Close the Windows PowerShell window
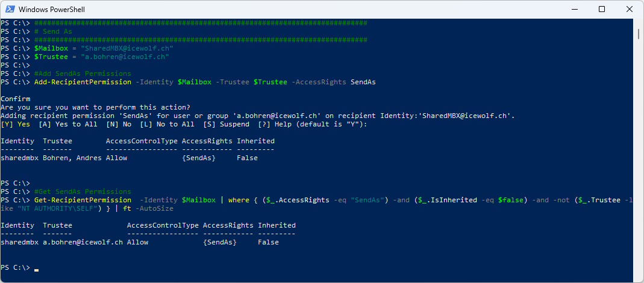This screenshot has width=644, height=283. pyautogui.click(x=629, y=9)
